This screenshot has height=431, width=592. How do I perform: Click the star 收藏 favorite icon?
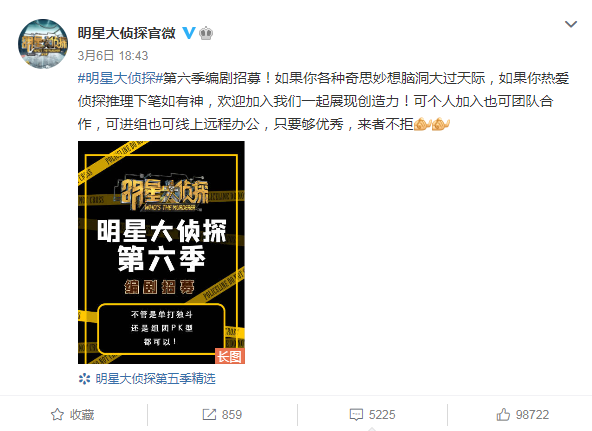coord(57,415)
